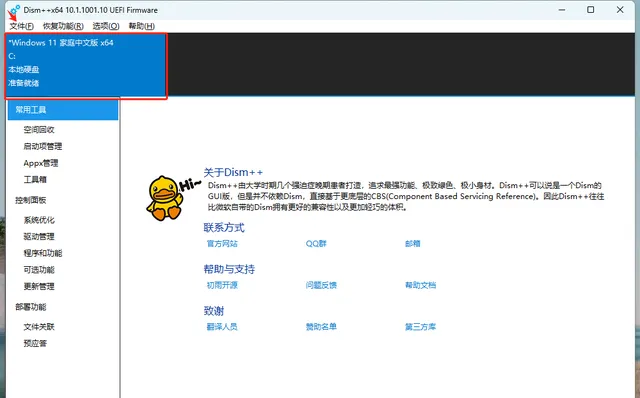Select the 控制面板 section header
Image resolution: width=640 pixels, height=398 pixels.
pyautogui.click(x=31, y=200)
